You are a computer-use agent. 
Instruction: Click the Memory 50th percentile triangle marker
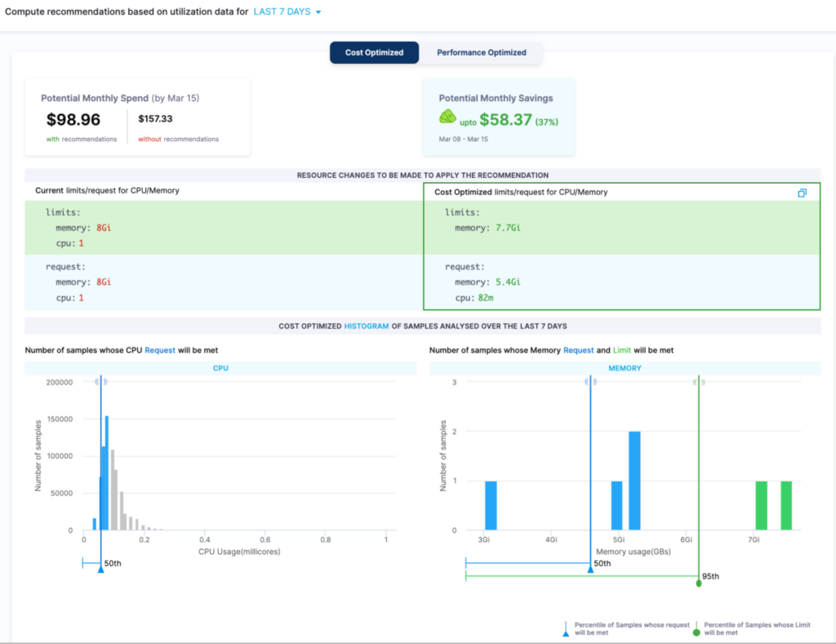tap(590, 569)
